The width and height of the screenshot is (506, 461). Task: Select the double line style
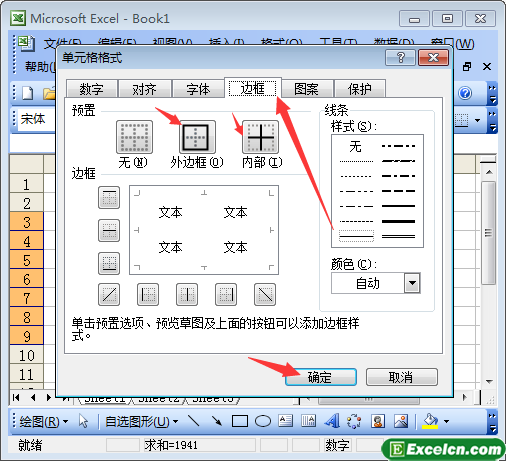click(x=398, y=236)
